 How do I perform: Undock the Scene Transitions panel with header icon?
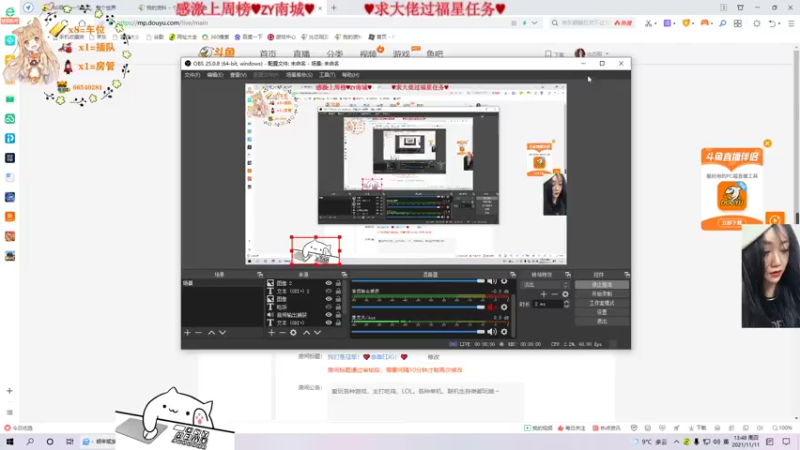(568, 274)
